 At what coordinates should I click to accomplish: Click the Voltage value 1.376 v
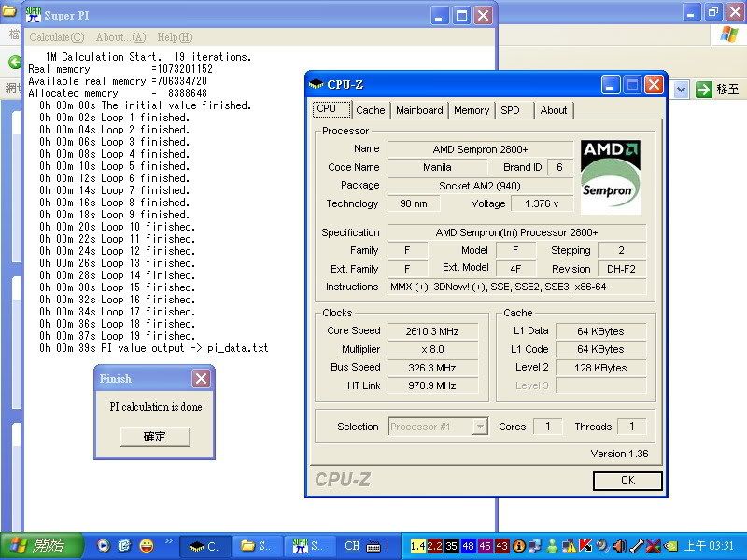click(543, 203)
